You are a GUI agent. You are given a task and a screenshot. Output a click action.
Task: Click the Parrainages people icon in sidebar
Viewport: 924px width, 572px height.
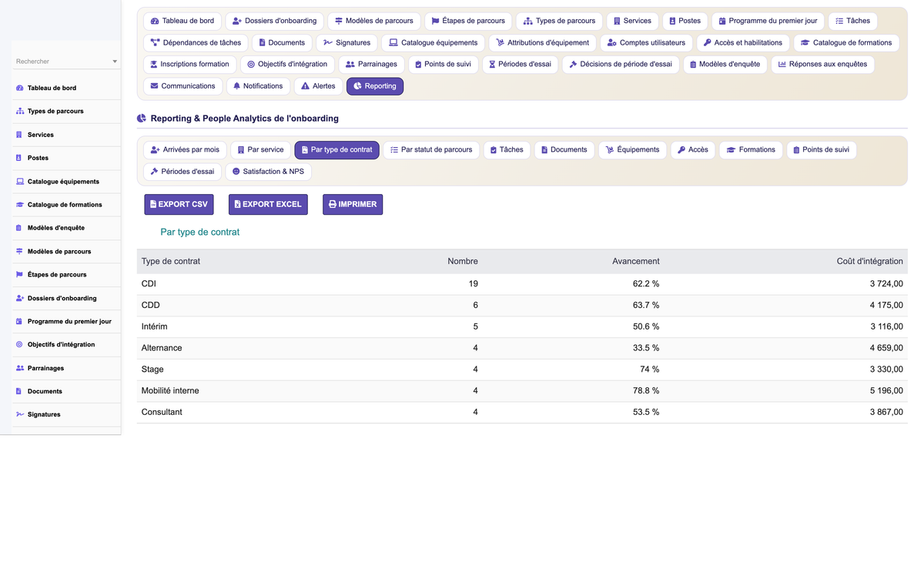click(x=20, y=368)
